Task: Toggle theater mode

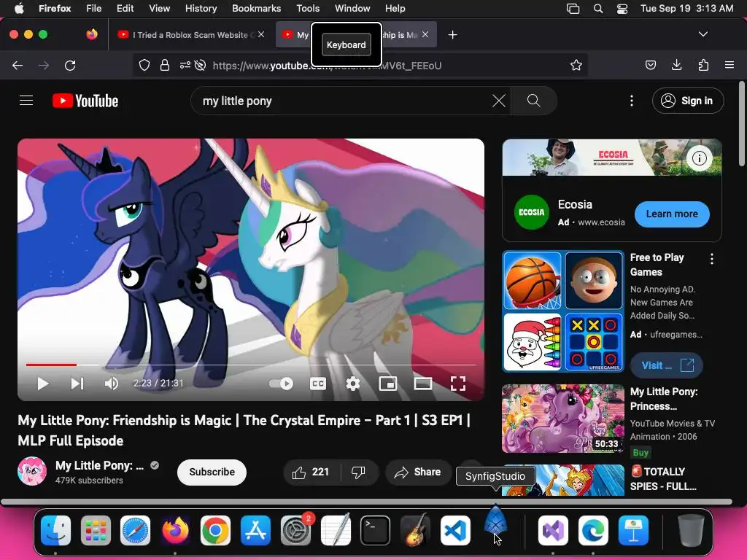Action: click(x=422, y=384)
